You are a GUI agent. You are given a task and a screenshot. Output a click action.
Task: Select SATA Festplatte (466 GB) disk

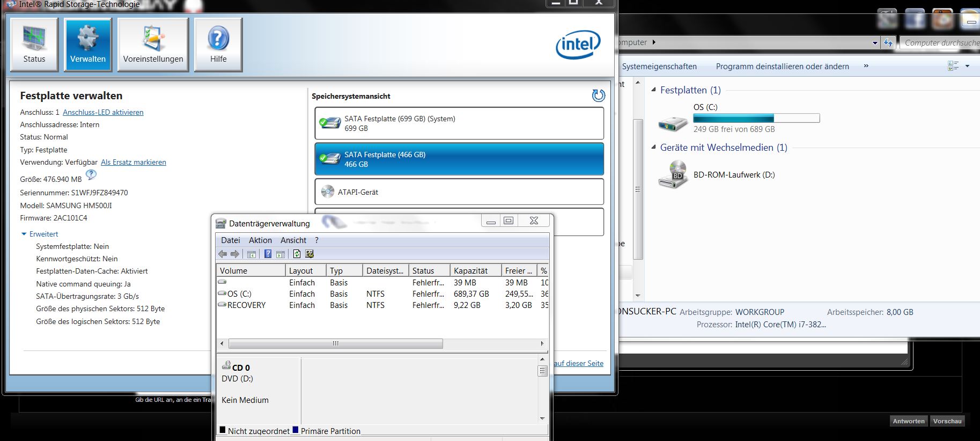click(459, 159)
